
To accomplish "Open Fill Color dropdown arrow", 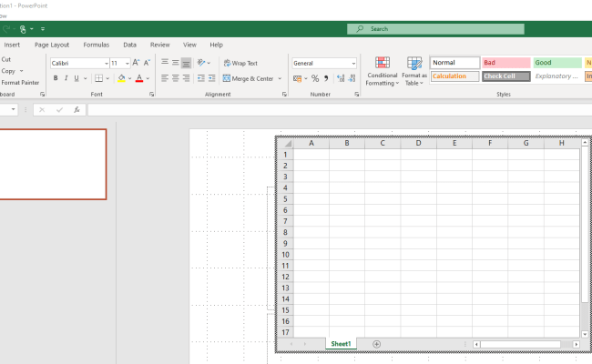I will pyautogui.click(x=130, y=78).
